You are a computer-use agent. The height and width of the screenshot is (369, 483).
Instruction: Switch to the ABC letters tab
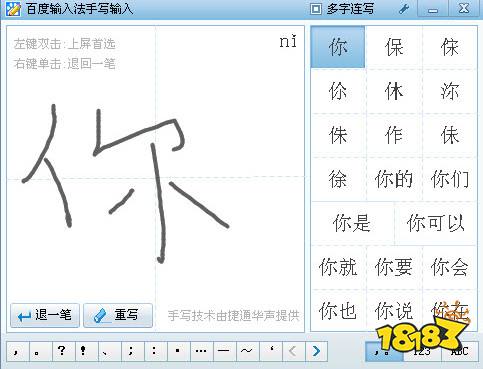point(460,351)
